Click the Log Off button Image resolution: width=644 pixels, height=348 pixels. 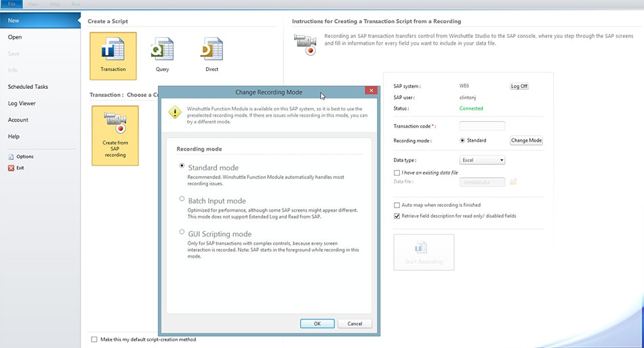[x=519, y=86]
